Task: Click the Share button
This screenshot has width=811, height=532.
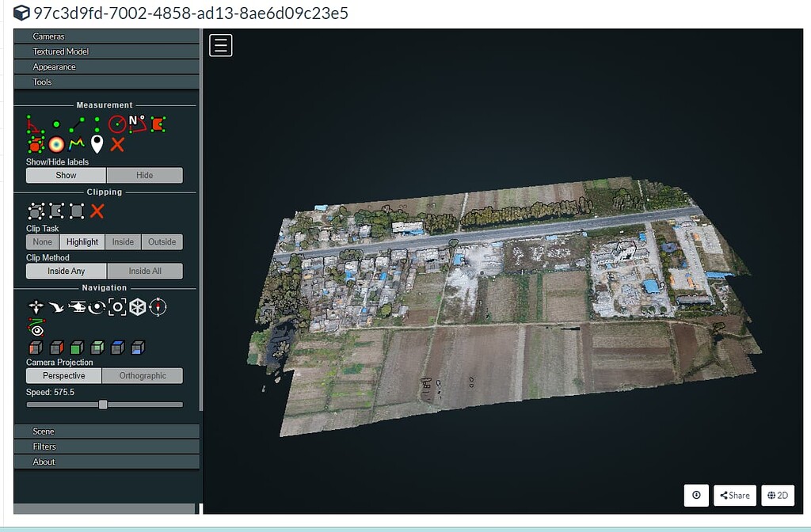Action: coord(734,495)
